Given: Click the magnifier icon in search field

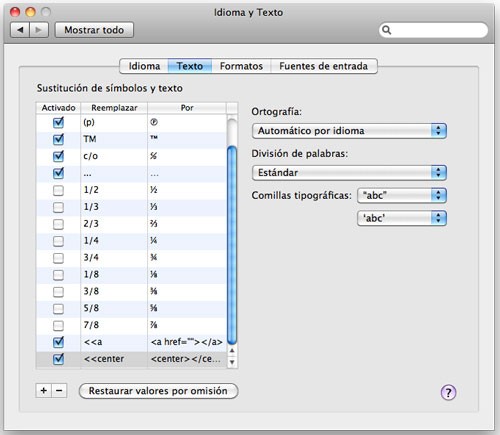Looking at the screenshot, I should coord(386,30).
